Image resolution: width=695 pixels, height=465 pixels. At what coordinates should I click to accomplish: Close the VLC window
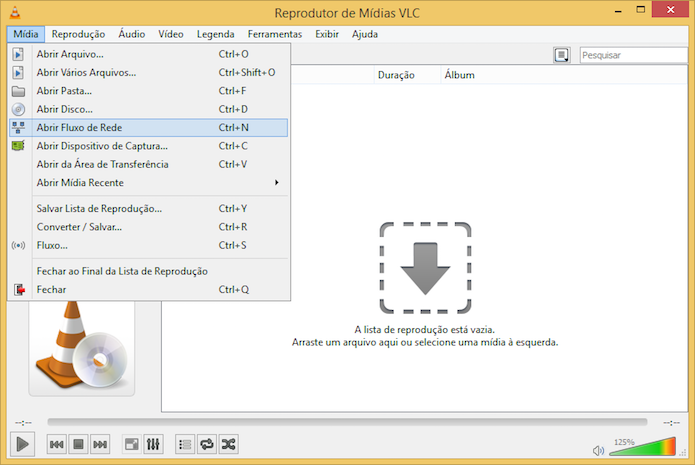pos(670,10)
